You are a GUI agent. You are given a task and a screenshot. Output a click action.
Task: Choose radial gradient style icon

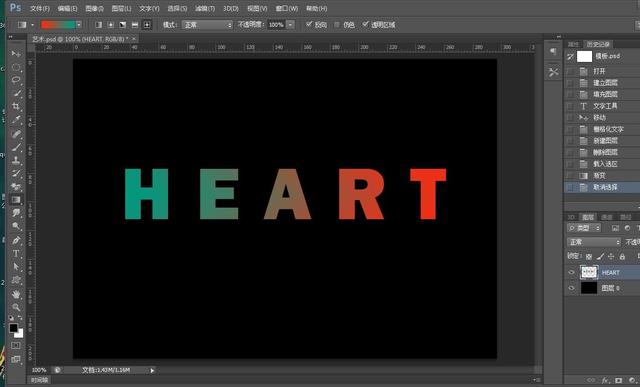tap(111, 25)
